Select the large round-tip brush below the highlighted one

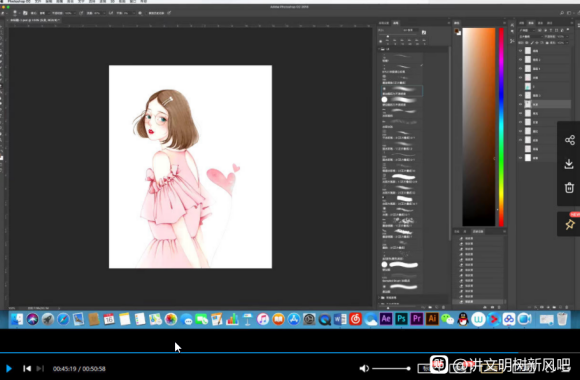point(402,101)
